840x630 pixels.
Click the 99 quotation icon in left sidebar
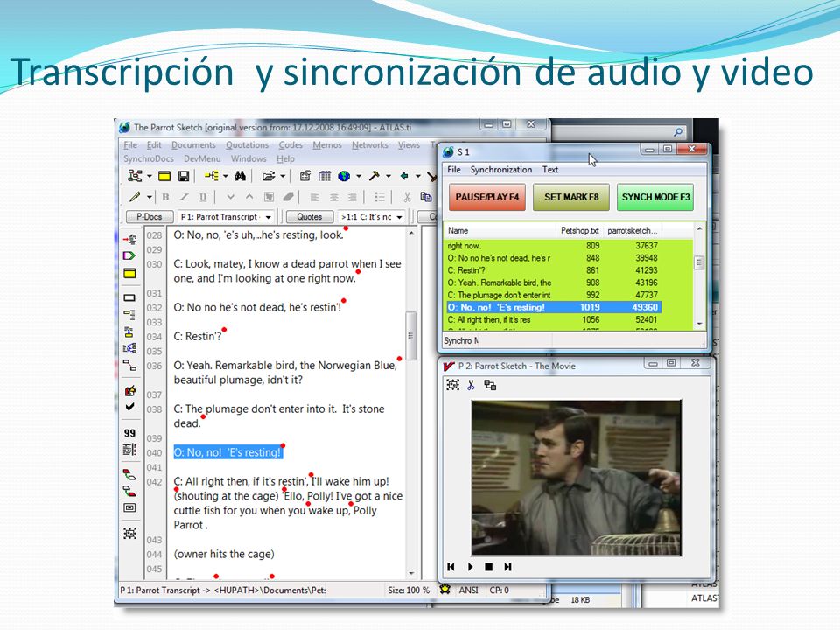[129, 433]
